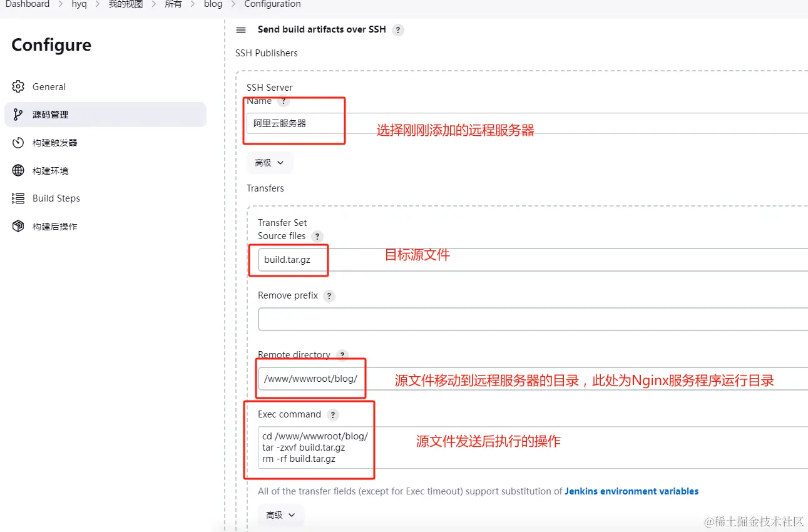Click the 构建环境 globe icon

pyautogui.click(x=18, y=170)
